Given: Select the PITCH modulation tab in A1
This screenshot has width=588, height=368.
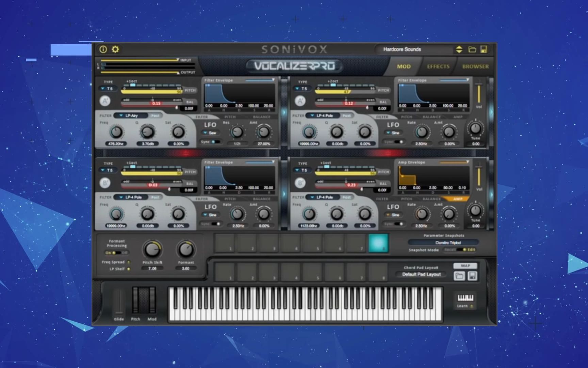Looking at the screenshot, I should tap(230, 117).
